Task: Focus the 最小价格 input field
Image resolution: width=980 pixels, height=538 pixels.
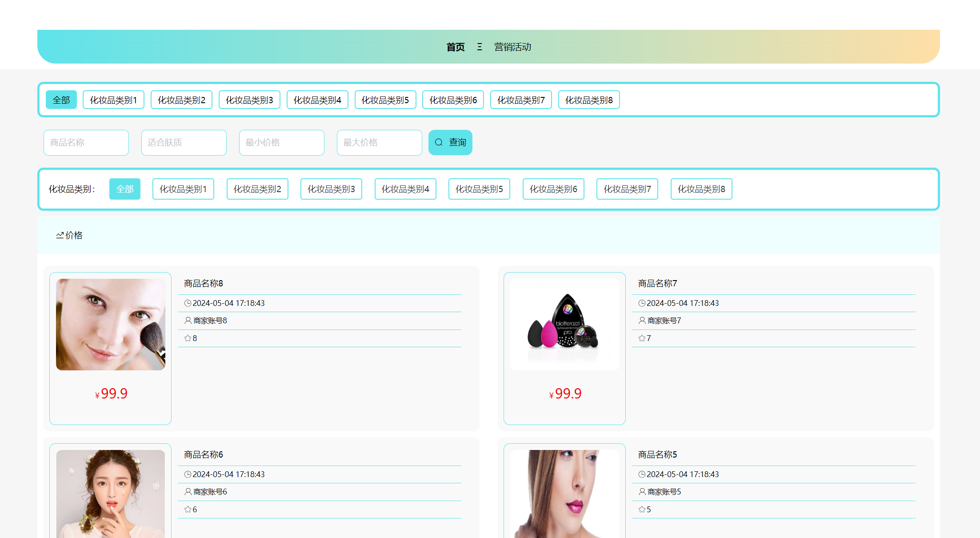Action: point(282,143)
